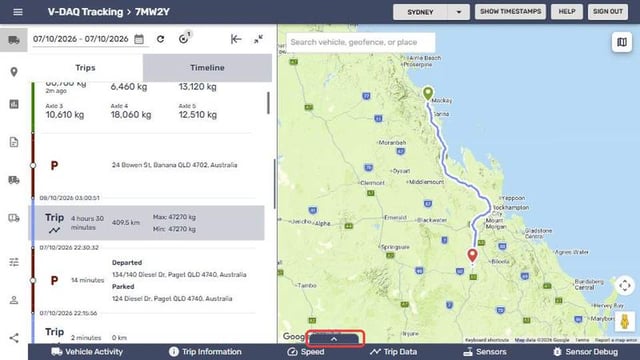Viewport: 640px width, 360px height.
Task: Open the Sensor Debug bottom tab
Action: click(x=585, y=352)
